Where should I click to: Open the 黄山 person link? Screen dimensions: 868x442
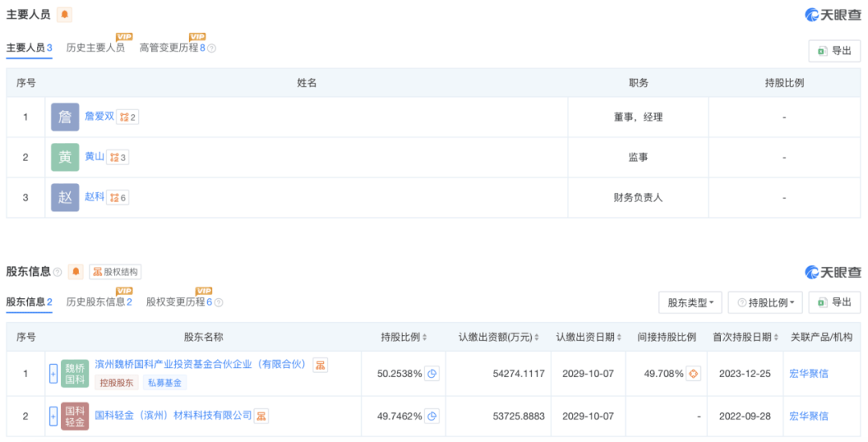click(95, 157)
